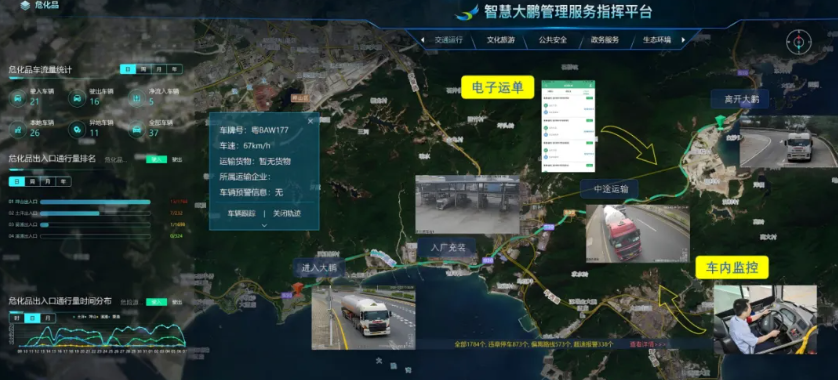Select 周 in 通行量排名 panel
The width and height of the screenshot is (838, 380).
pyautogui.click(x=32, y=182)
